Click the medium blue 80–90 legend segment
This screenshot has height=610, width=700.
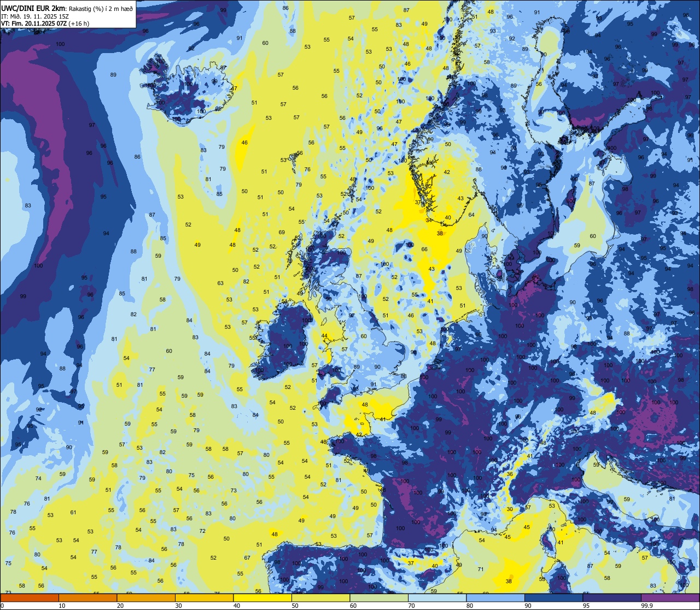(495, 598)
